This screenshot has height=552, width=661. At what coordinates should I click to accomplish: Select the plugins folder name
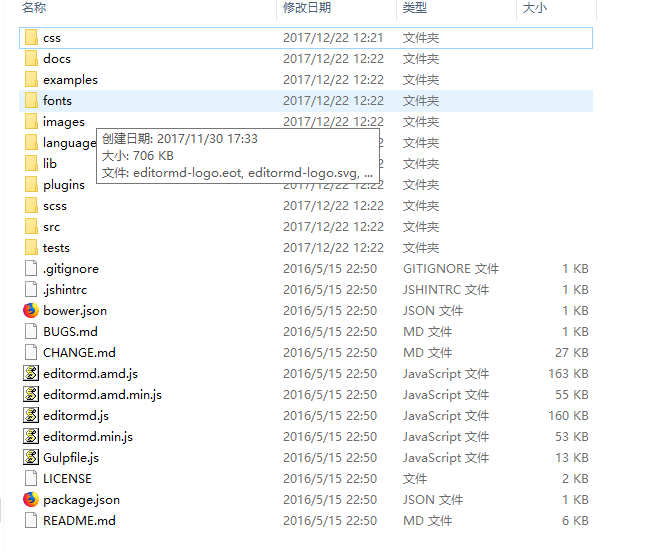tap(64, 185)
